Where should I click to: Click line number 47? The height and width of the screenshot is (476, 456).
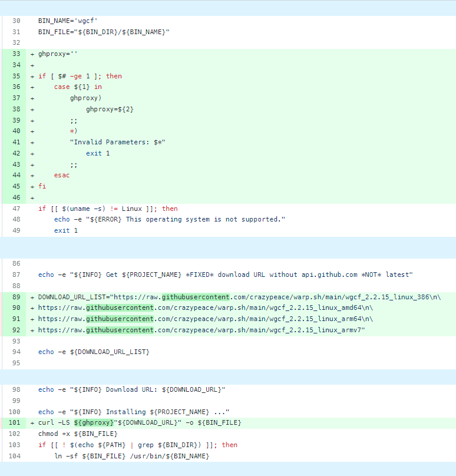tap(15, 209)
